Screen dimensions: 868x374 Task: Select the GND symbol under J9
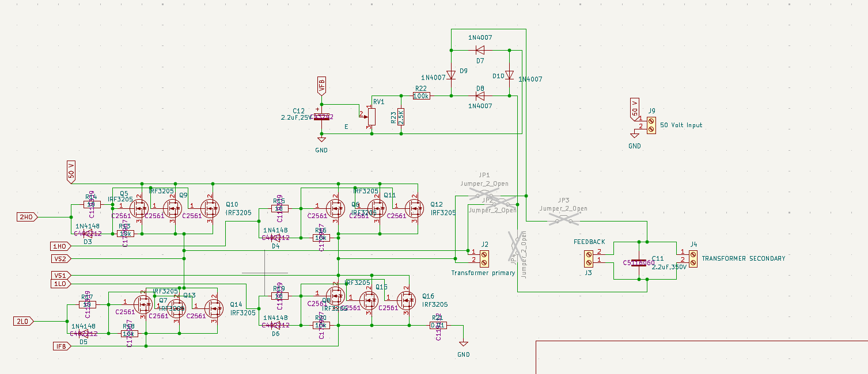[x=635, y=135]
